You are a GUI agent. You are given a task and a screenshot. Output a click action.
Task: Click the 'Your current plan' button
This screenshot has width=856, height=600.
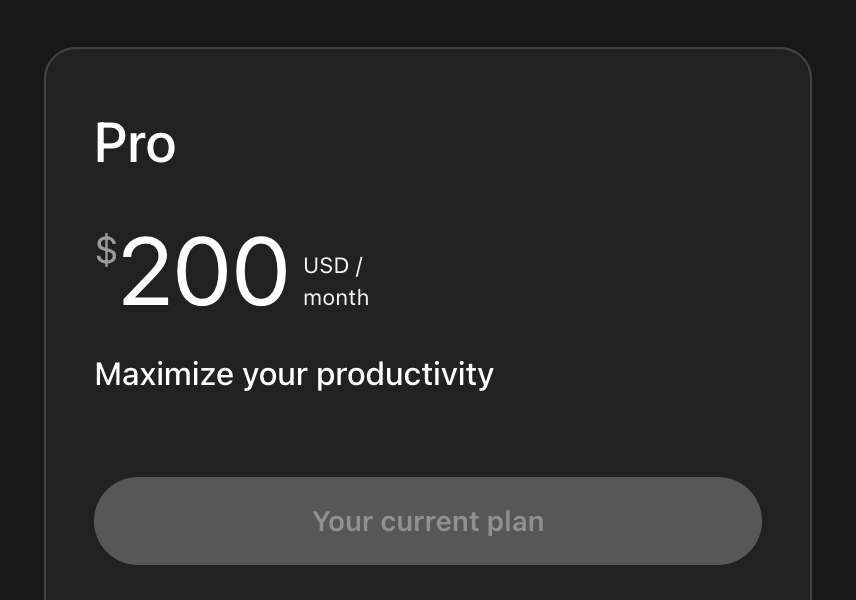(x=428, y=521)
